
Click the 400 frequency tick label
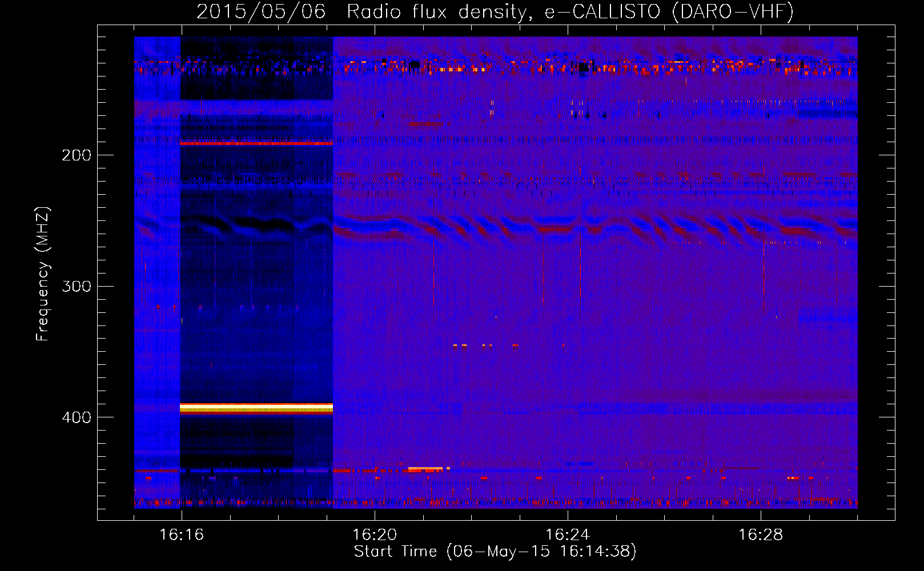pos(77,417)
